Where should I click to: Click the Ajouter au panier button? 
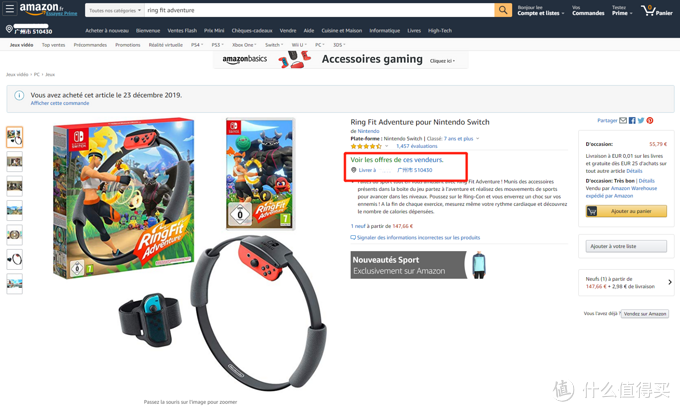(626, 211)
